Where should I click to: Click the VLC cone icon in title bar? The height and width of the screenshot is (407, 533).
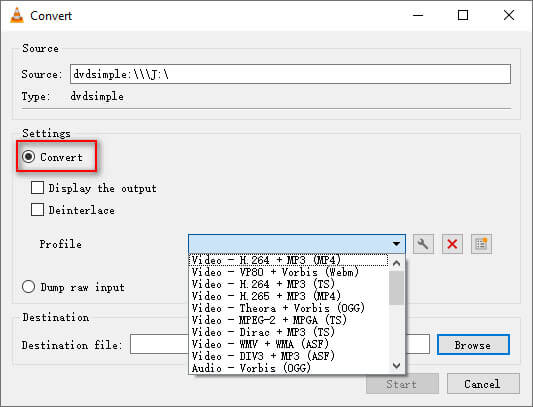click(x=17, y=15)
